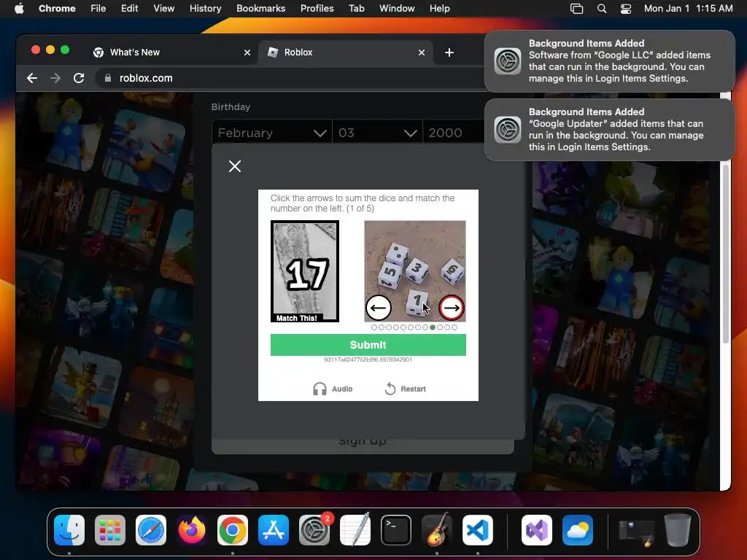This screenshot has width=747, height=560.
Task: Switch to the What's New tab
Action: 171,52
